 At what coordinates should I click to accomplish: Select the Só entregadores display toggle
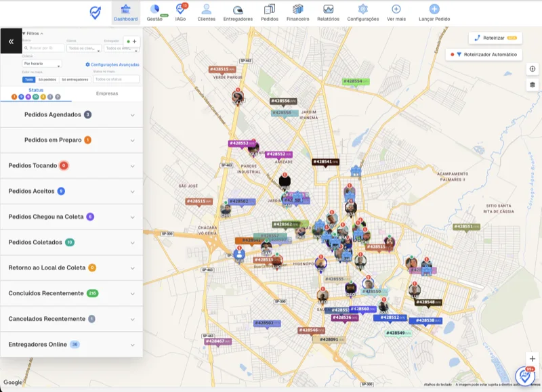tap(75, 79)
